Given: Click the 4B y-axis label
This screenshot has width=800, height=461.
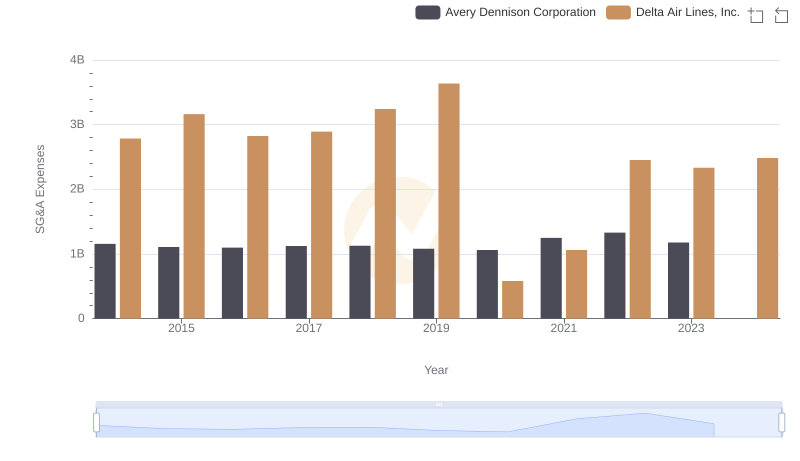Looking at the screenshot, I should tap(77, 60).
